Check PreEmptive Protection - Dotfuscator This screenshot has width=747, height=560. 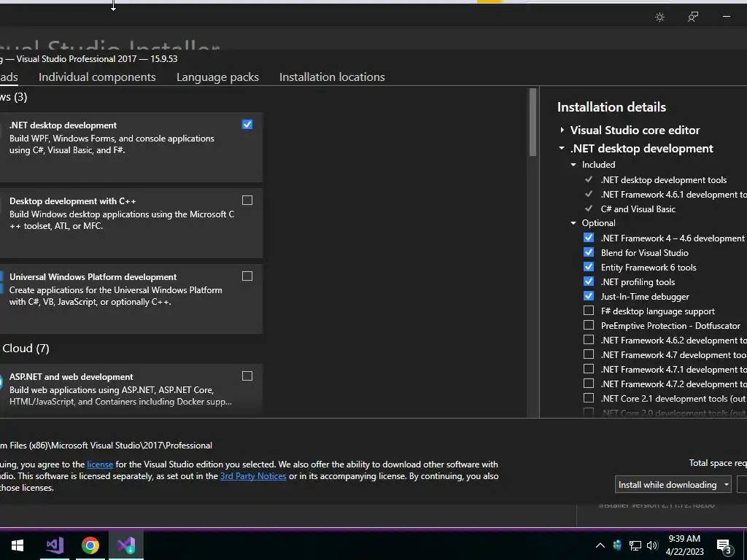[589, 325]
